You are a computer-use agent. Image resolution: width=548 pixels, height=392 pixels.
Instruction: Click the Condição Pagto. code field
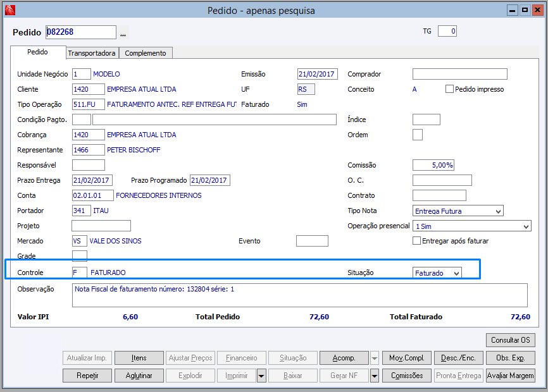82,119
